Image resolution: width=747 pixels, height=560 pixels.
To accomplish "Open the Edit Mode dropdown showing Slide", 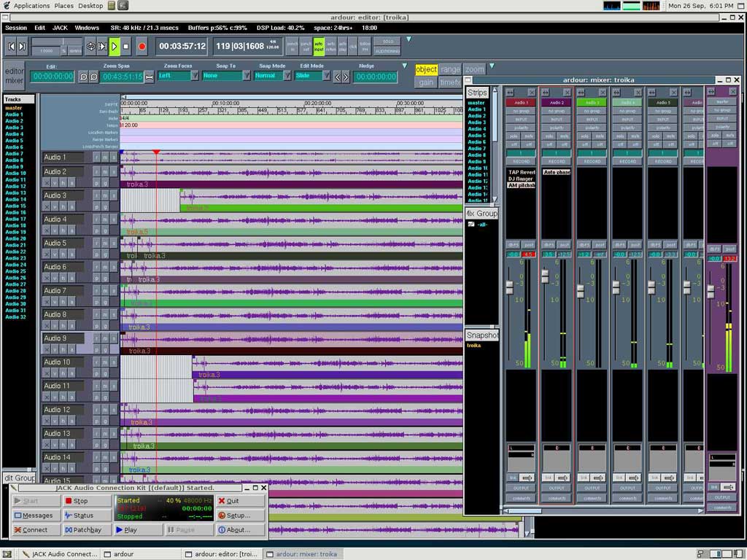I will coord(313,74).
